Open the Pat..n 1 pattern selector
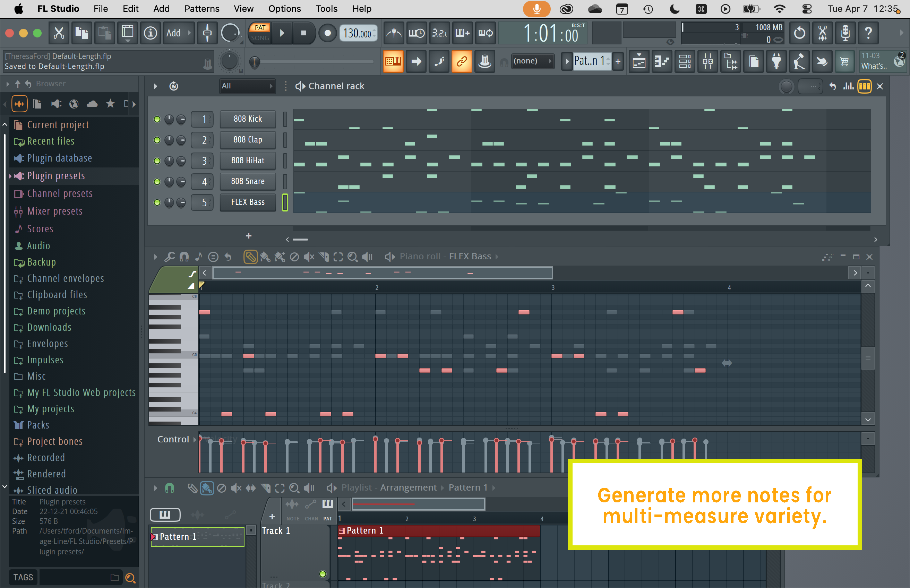This screenshot has height=588, width=910. 592,61
